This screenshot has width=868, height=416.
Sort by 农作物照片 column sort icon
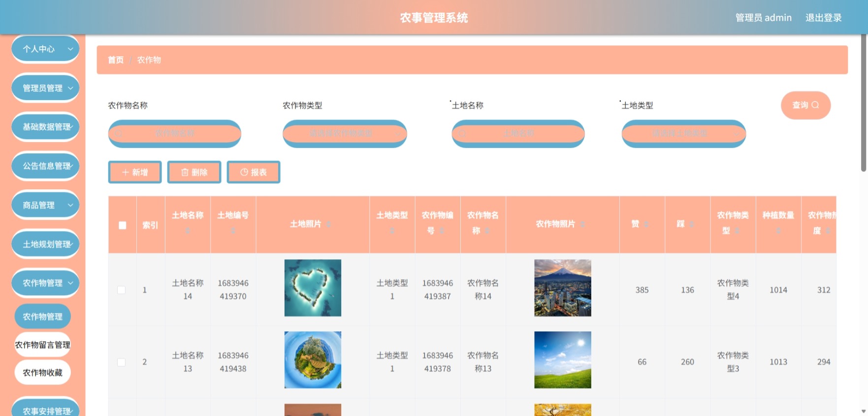[x=582, y=224]
